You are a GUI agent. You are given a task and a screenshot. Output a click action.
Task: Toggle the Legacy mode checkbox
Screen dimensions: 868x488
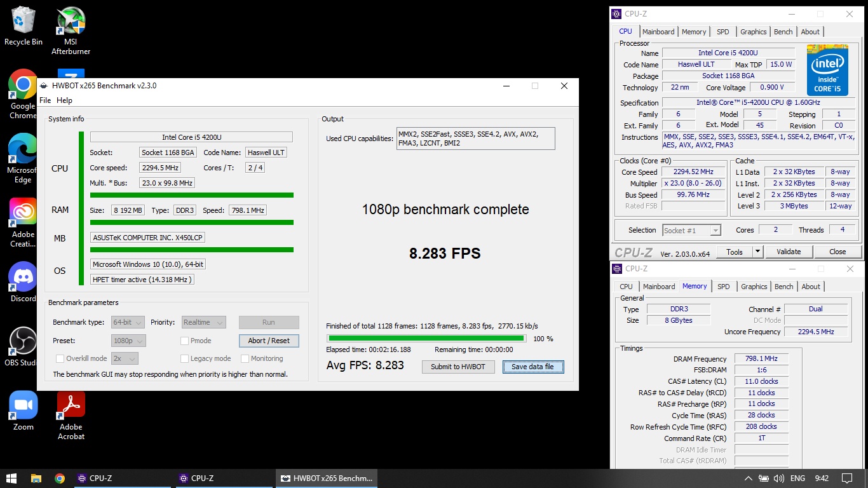click(x=185, y=358)
